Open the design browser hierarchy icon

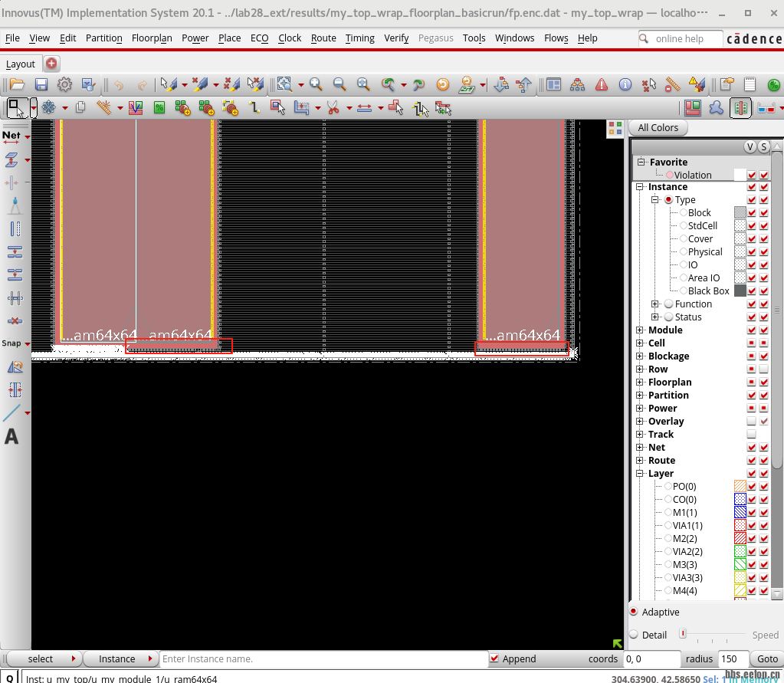click(578, 84)
